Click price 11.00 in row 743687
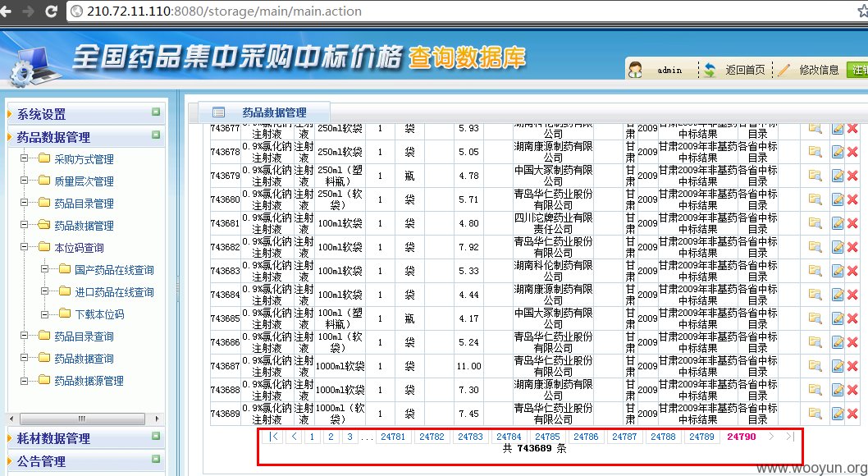868x476 pixels. (469, 366)
